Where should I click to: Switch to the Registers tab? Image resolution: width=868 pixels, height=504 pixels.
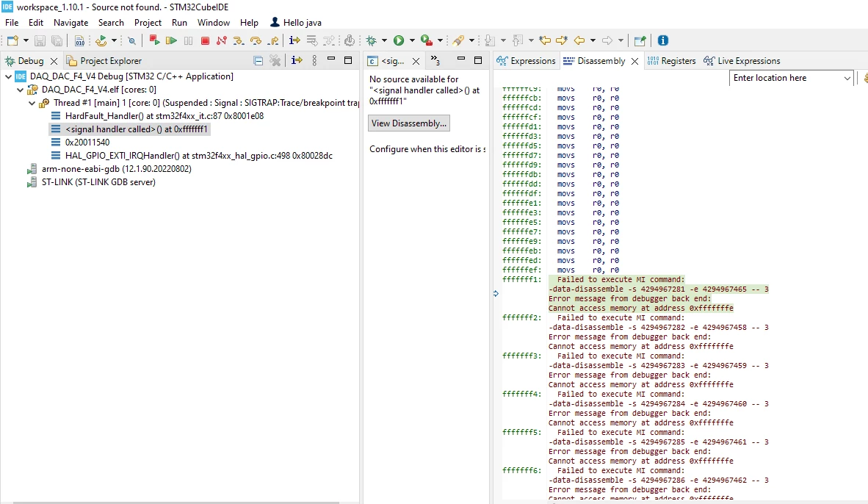tap(671, 61)
